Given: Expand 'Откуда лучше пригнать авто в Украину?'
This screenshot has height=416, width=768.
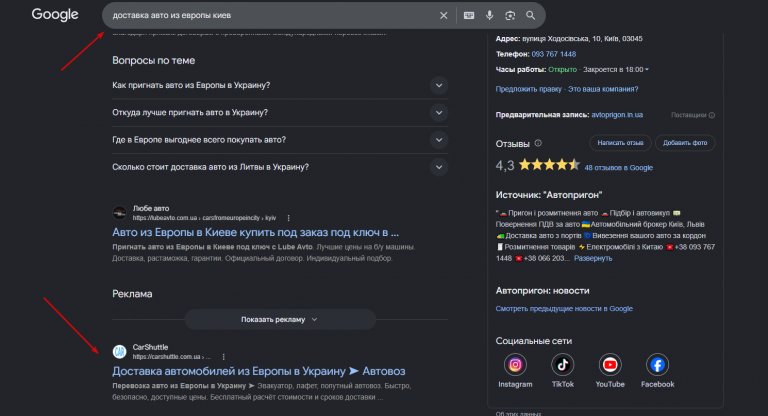Looking at the screenshot, I should 439,113.
